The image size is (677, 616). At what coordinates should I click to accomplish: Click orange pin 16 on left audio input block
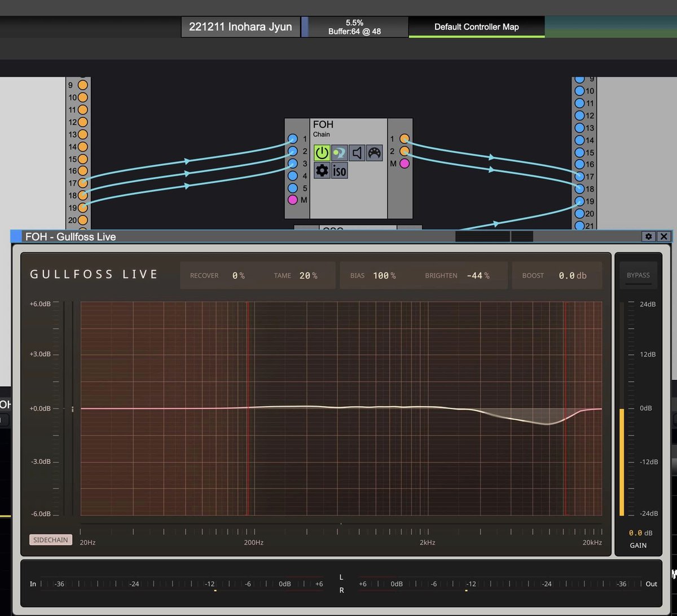point(83,171)
